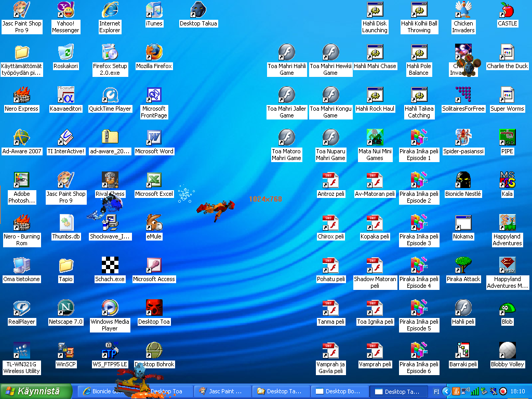Screen dimensions: 532x399
Task: Select the Blobby Volley icon
Action: tap(507, 351)
